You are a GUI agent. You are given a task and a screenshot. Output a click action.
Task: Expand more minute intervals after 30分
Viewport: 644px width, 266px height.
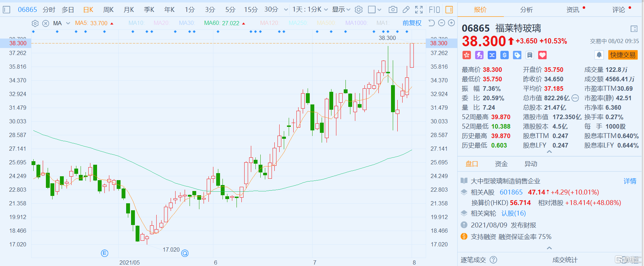point(286,10)
